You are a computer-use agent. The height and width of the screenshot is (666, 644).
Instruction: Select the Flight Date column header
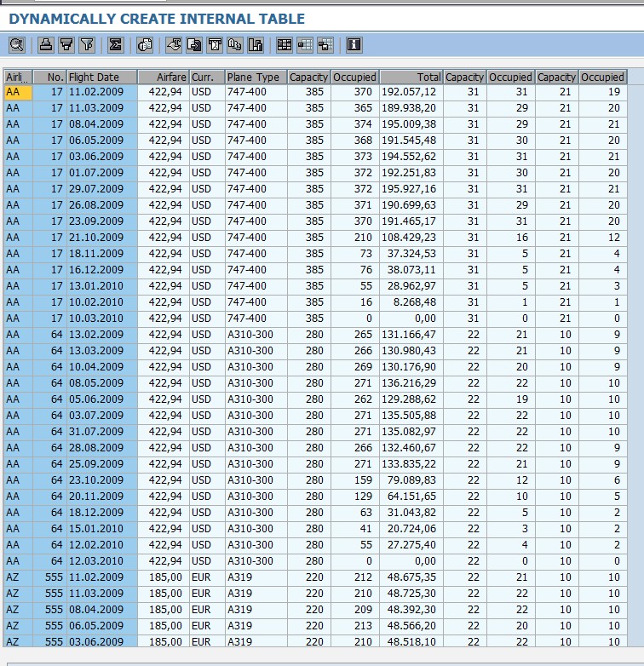tap(102, 78)
